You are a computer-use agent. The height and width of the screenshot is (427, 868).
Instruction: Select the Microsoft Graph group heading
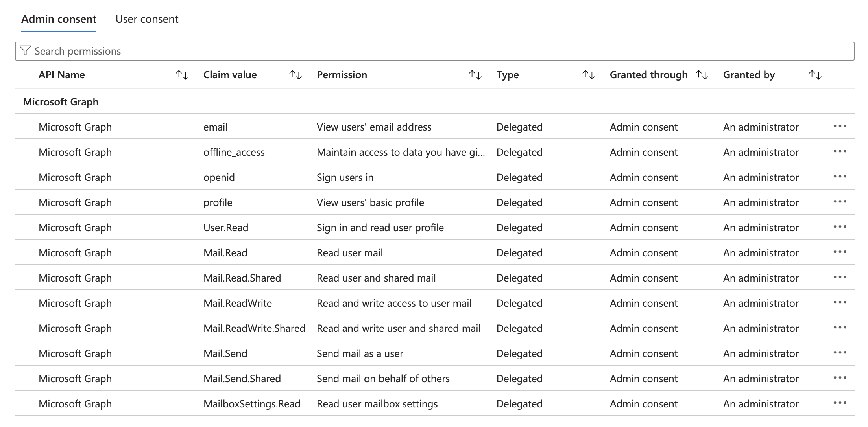click(61, 102)
